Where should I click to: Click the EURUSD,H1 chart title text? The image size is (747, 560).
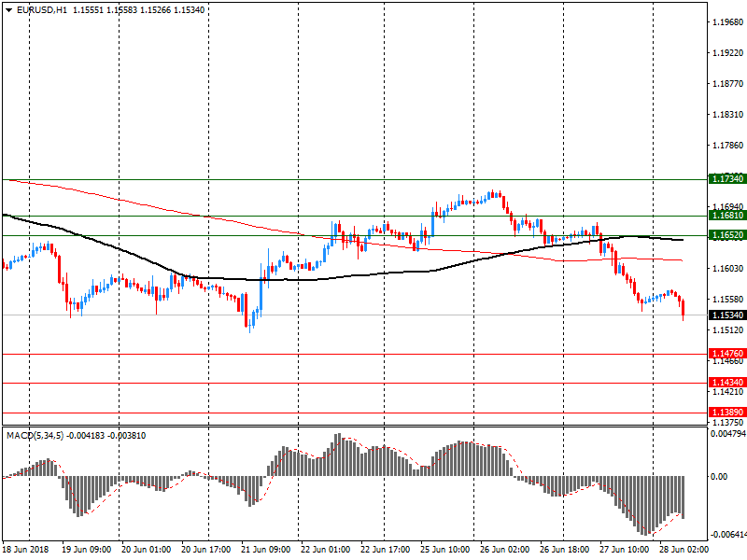[42, 9]
